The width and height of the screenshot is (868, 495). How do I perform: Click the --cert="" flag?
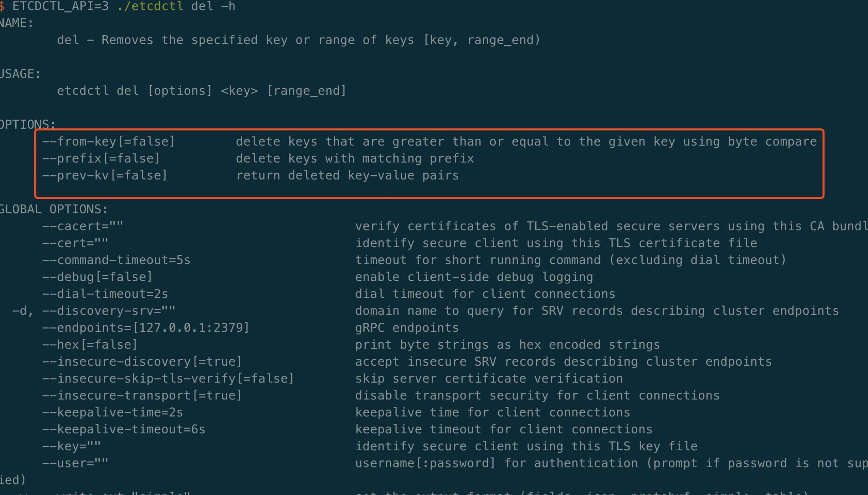[x=75, y=243]
